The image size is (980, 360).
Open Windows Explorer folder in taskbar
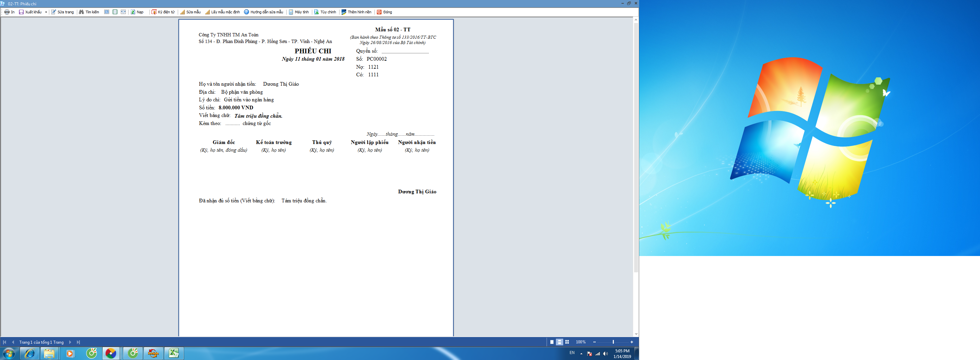[49, 354]
